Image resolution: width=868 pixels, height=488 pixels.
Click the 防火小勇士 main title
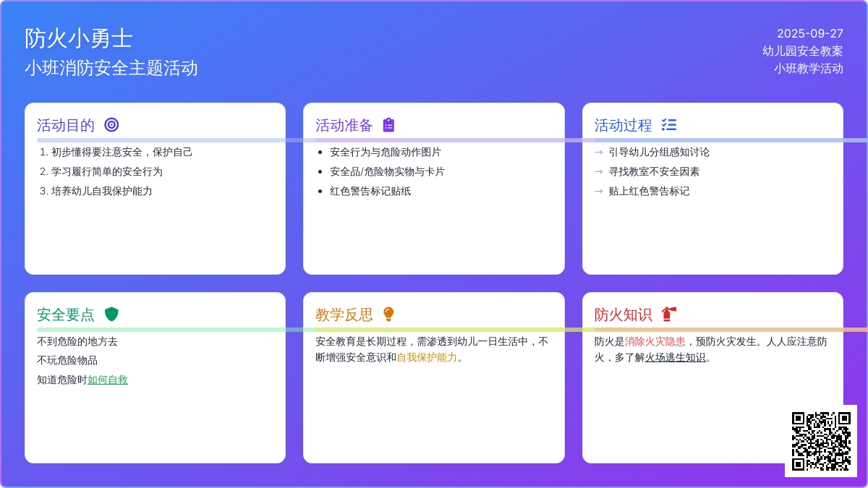79,38
